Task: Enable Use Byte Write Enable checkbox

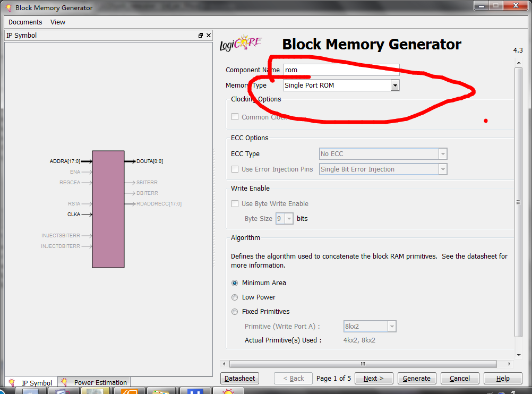Action: (235, 203)
